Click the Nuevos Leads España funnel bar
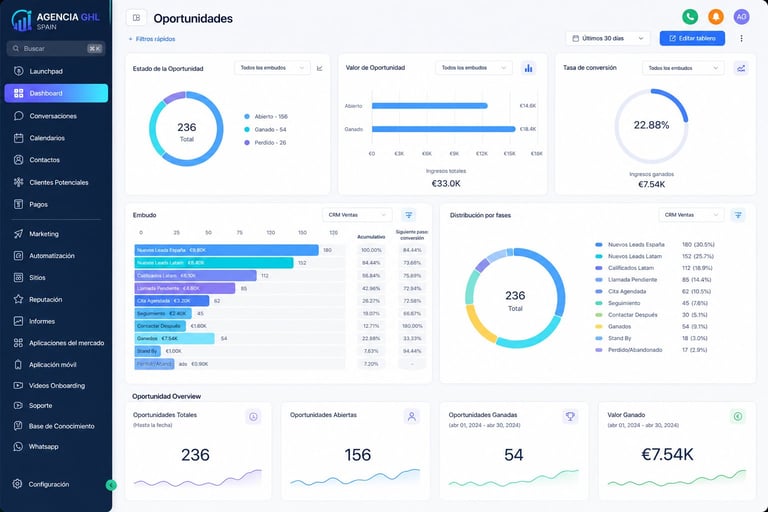Viewport: 768px width, 512px height. [226, 250]
